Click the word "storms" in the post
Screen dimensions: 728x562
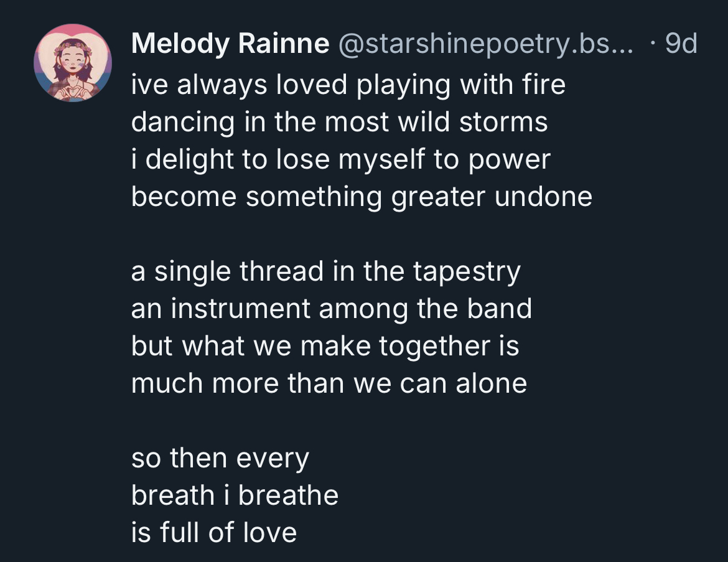503,122
